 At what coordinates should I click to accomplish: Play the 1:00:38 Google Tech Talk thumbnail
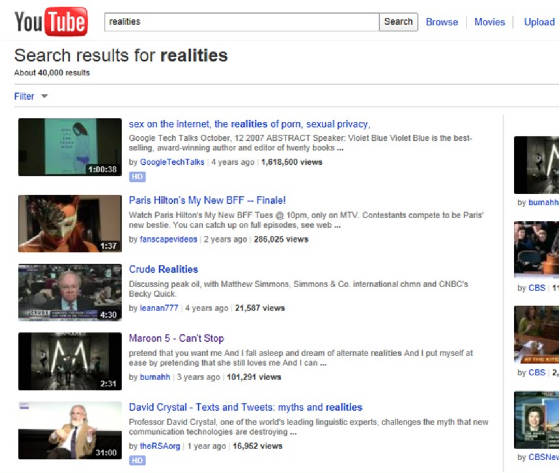pos(70,147)
